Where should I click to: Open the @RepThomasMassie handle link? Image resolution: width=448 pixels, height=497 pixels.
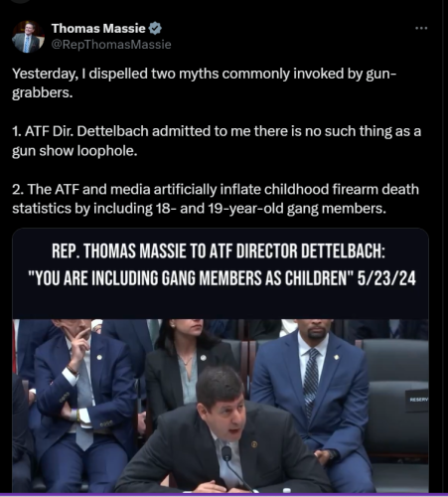click(111, 45)
